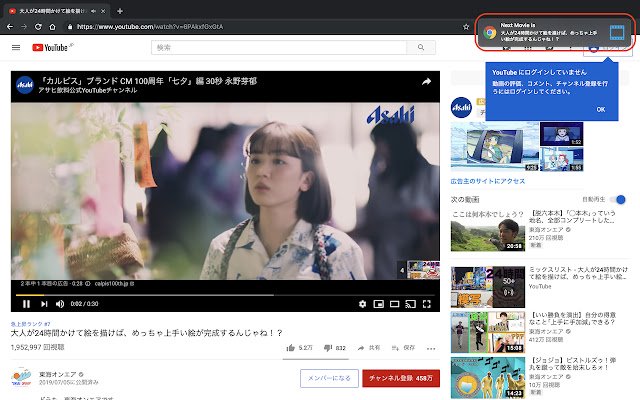The image size is (640, 400).
Task: Open video thumbnail with 14:23 duration
Action: click(488, 378)
